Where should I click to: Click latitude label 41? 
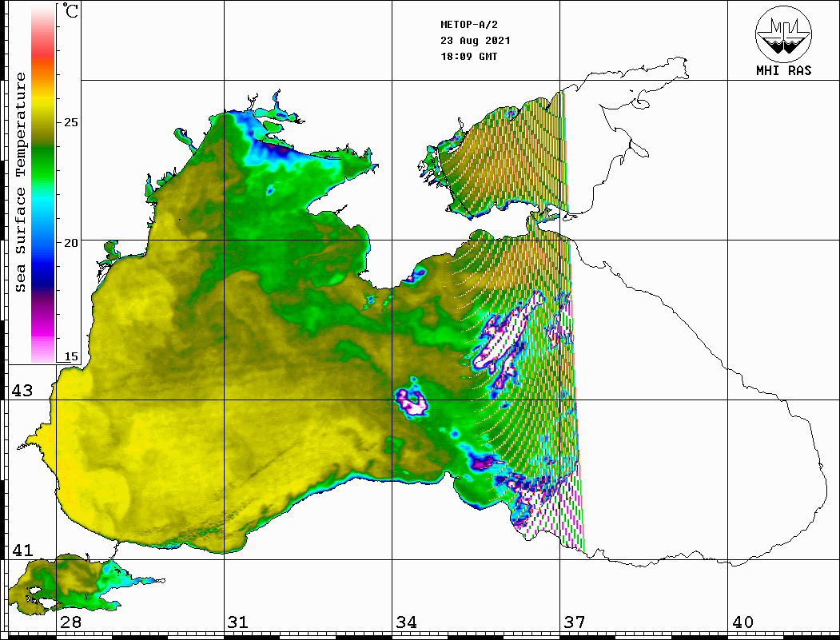[22, 550]
